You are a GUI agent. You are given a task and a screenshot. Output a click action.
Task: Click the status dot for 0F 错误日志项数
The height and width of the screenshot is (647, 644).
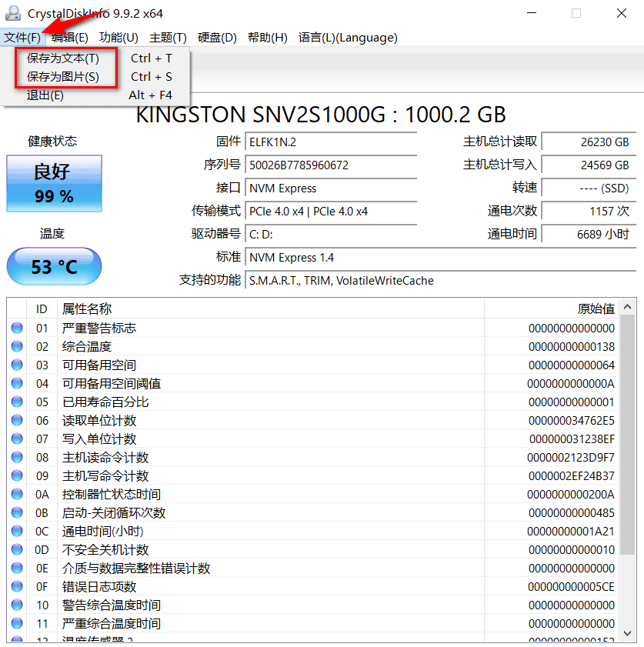coord(17,586)
